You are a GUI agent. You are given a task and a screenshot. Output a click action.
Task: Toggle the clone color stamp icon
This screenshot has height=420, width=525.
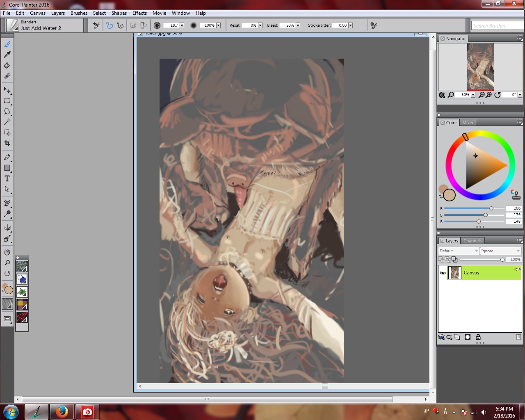[x=516, y=194]
